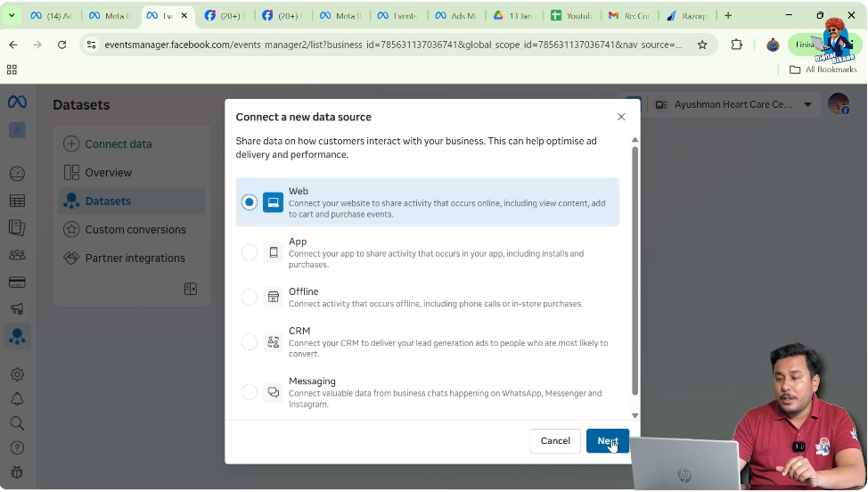Open the bug report icon
The height and width of the screenshot is (492, 868).
point(17,472)
